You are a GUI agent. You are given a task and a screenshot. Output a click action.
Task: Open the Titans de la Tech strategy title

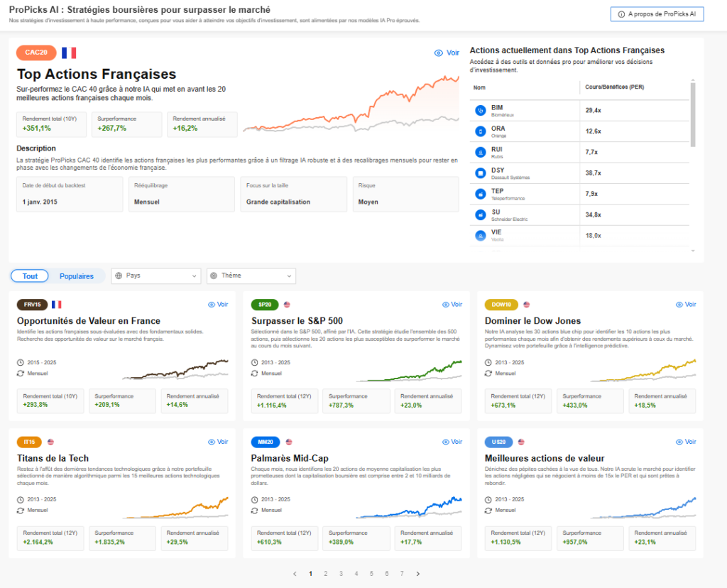coord(53,458)
